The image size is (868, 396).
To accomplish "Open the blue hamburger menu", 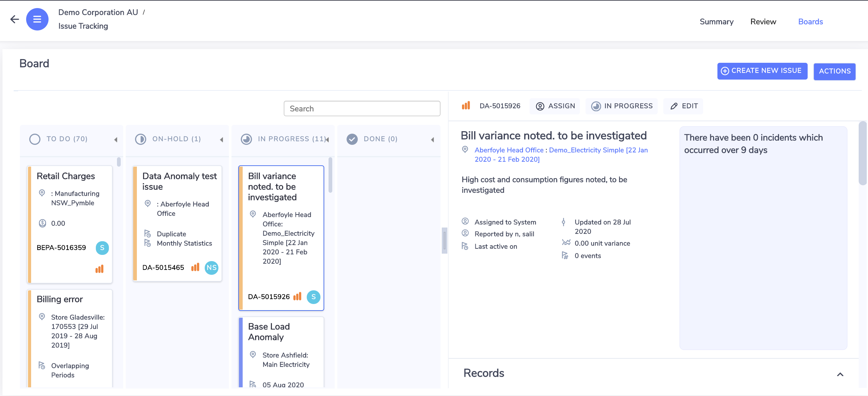I will point(37,19).
